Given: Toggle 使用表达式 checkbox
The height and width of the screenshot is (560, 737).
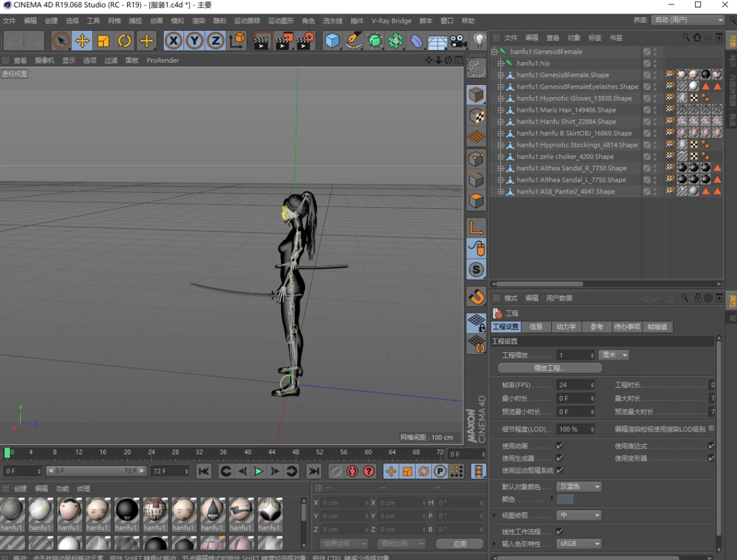Looking at the screenshot, I should 711,446.
